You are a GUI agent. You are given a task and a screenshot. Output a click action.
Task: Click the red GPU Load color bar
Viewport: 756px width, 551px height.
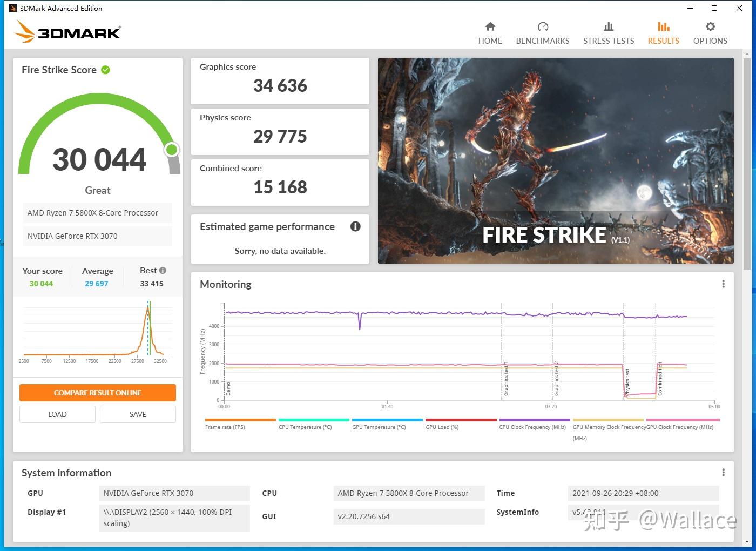click(x=461, y=420)
